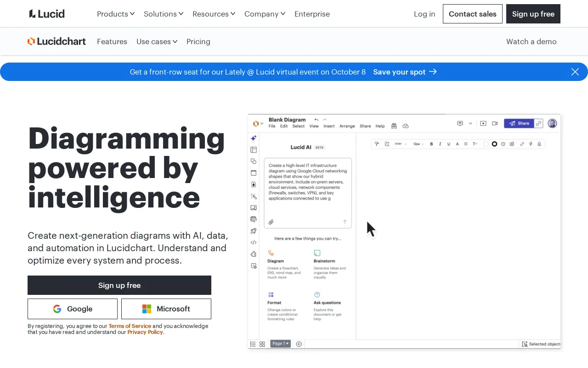Expand the Products dropdown
This screenshot has height=368, width=588.
click(116, 14)
